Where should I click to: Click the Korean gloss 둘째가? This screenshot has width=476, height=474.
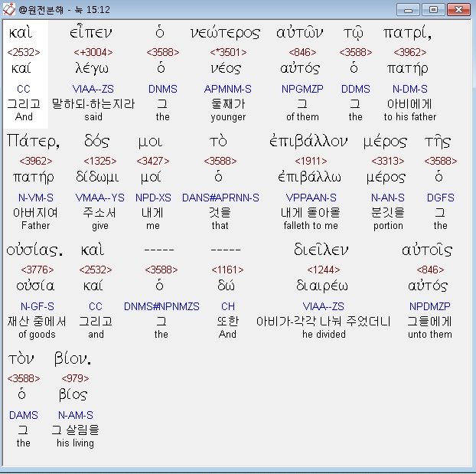(x=228, y=104)
